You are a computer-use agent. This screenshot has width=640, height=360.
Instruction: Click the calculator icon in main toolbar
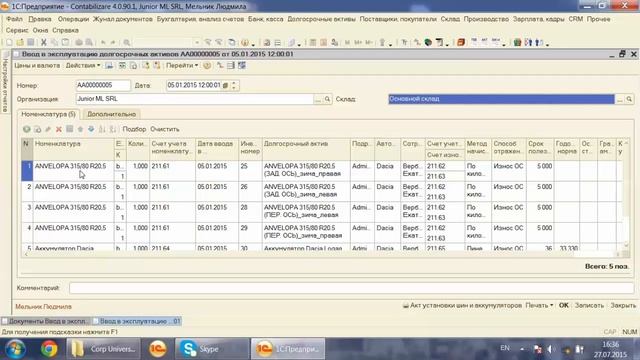tap(313, 42)
